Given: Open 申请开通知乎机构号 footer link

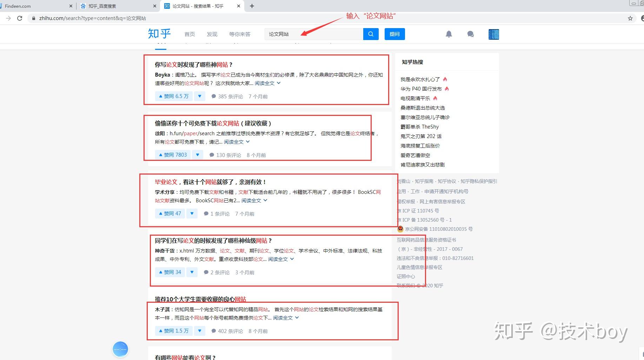Looking at the screenshot, I should point(446,191).
